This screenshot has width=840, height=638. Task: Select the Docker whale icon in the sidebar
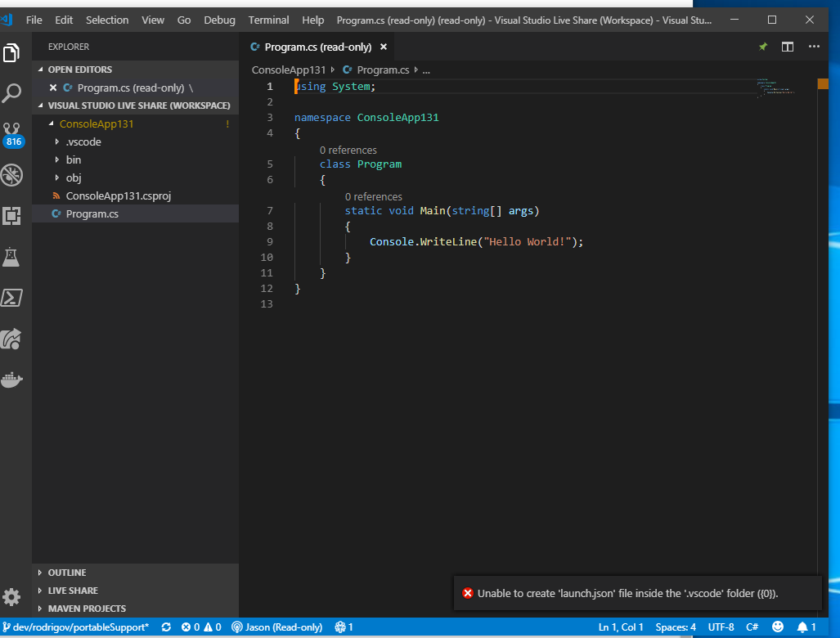pyautogui.click(x=12, y=379)
